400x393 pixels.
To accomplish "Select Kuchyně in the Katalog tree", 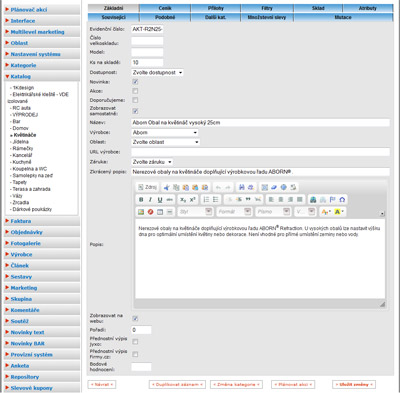I will (x=22, y=162).
